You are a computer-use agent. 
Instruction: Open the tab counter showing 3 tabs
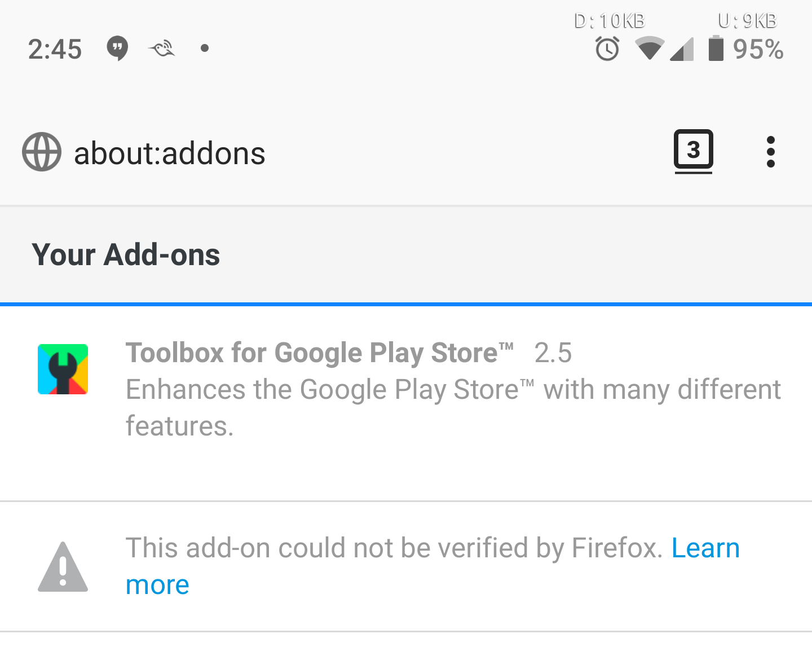click(x=694, y=151)
